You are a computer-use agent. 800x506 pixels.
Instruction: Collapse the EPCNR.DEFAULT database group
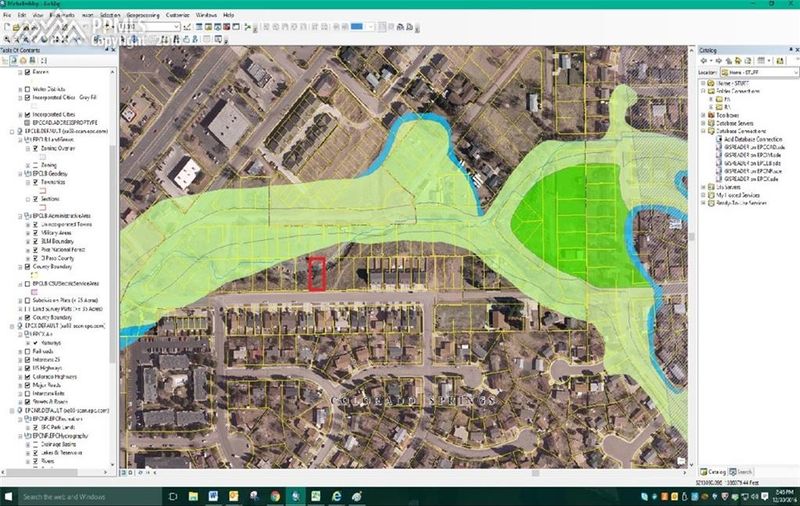coord(12,410)
